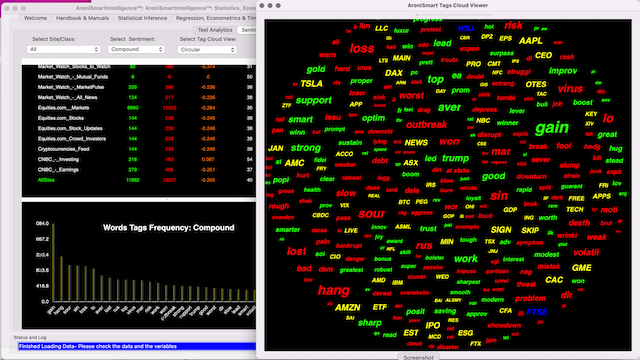Image resolution: width=640 pixels, height=360 pixels.
Task: Click the red sour tag
Action: pos(371,214)
